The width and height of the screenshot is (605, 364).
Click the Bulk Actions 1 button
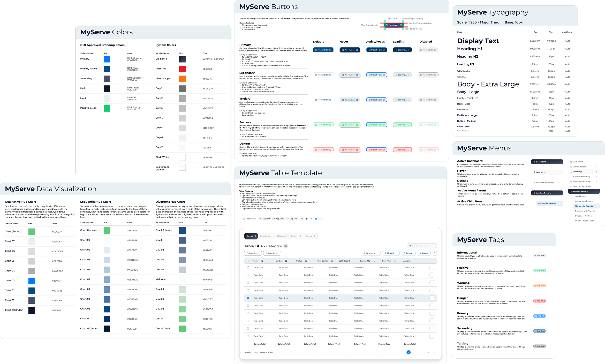253,253
